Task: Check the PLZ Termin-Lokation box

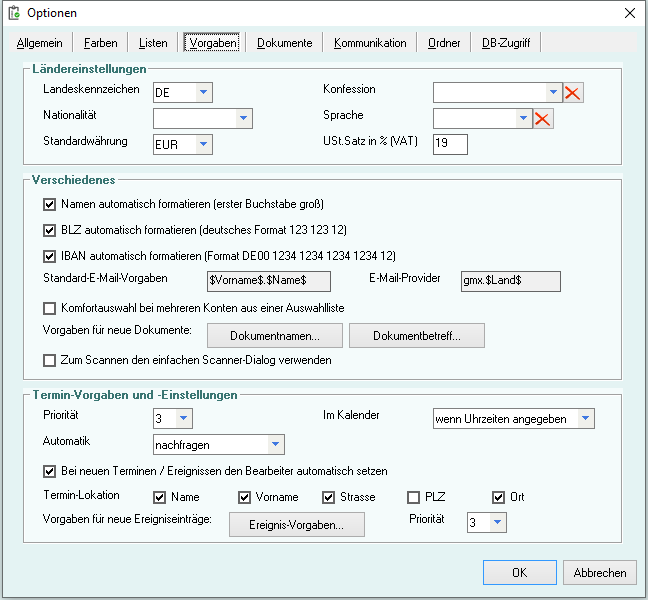Action: pos(414,497)
